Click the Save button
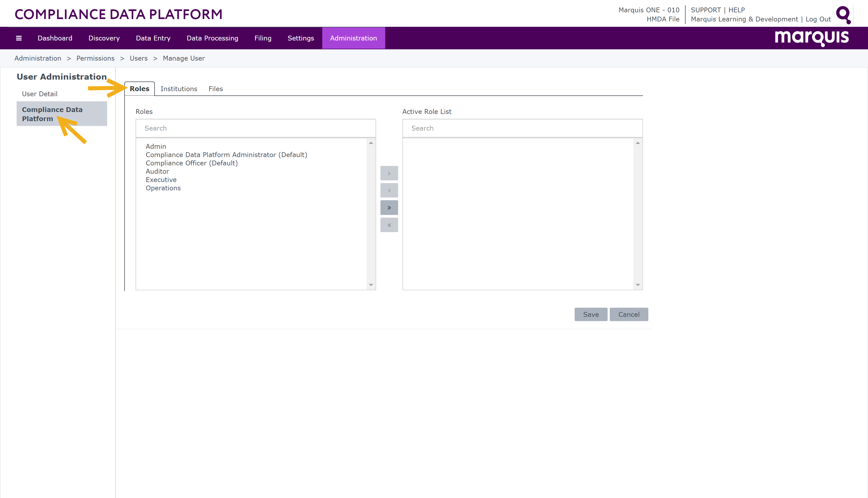Image resolution: width=868 pixels, height=498 pixels. pyautogui.click(x=591, y=314)
